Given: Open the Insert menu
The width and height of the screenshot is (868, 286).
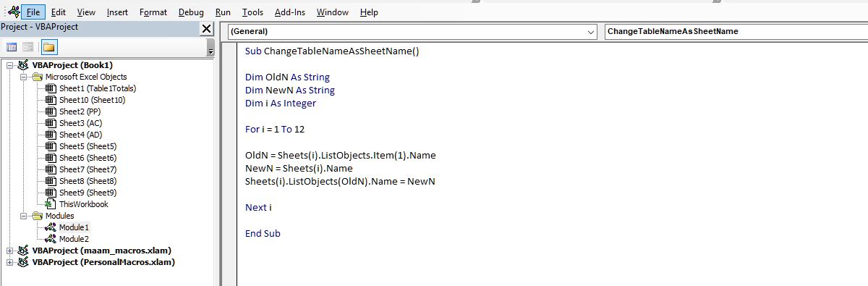Looking at the screenshot, I should pos(117,12).
